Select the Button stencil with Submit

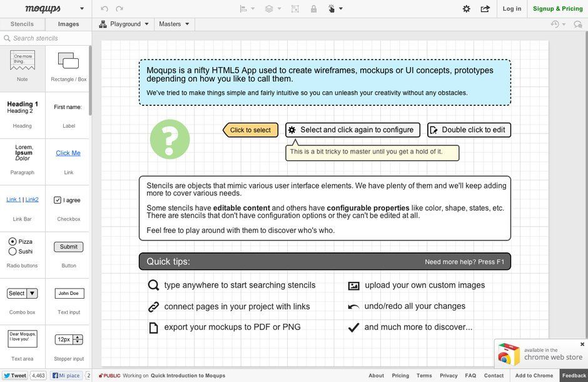pyautogui.click(x=68, y=254)
